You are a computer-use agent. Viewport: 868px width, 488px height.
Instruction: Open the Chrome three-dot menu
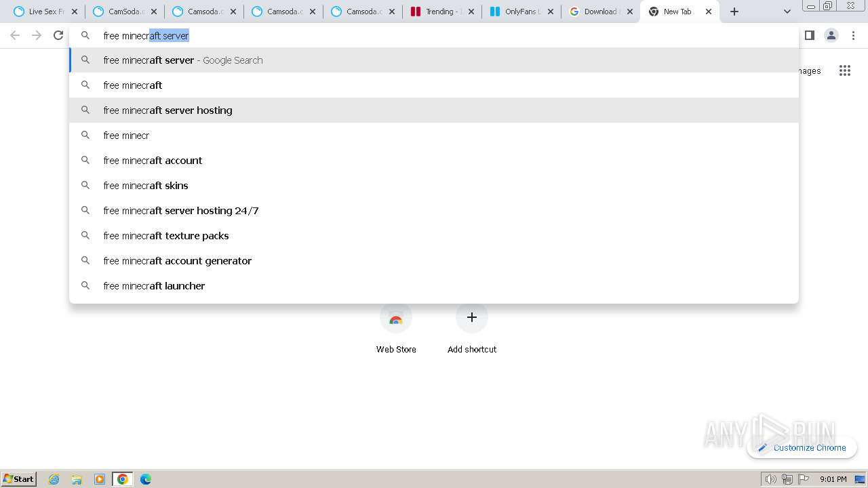[x=853, y=35]
